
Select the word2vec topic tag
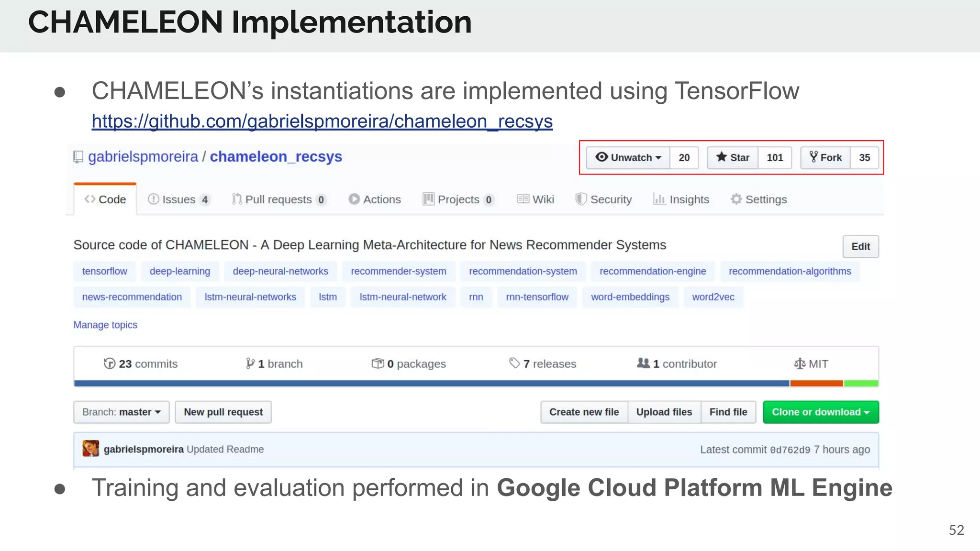[713, 297]
